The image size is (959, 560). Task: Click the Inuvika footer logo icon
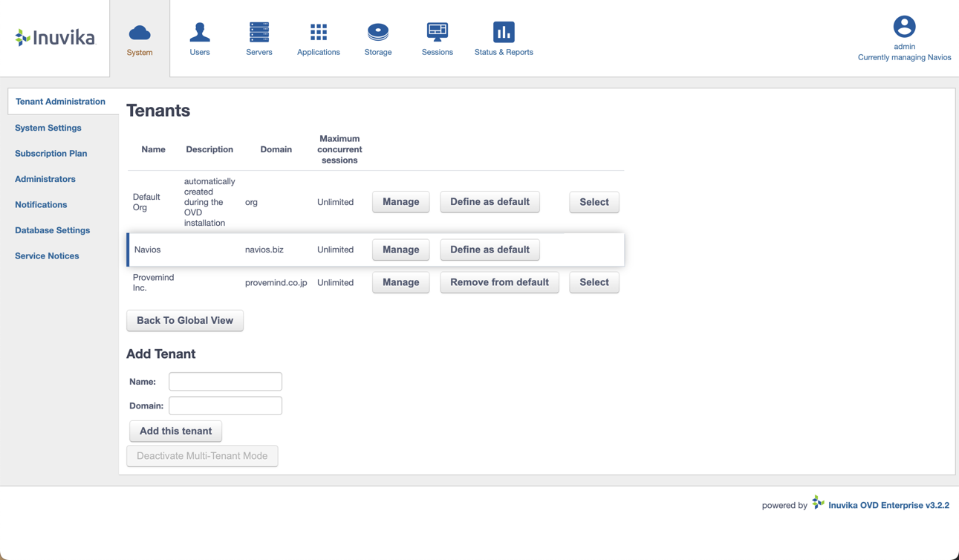[x=818, y=503]
